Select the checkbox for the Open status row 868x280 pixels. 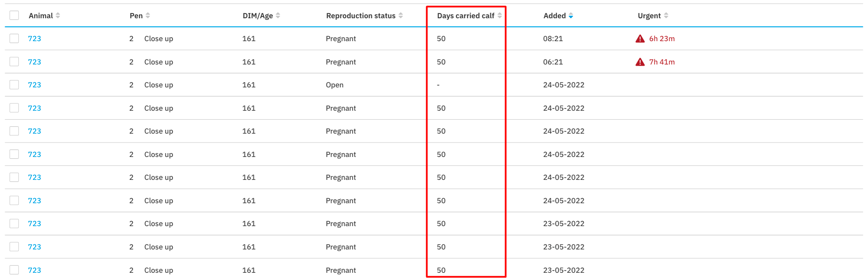[14, 85]
